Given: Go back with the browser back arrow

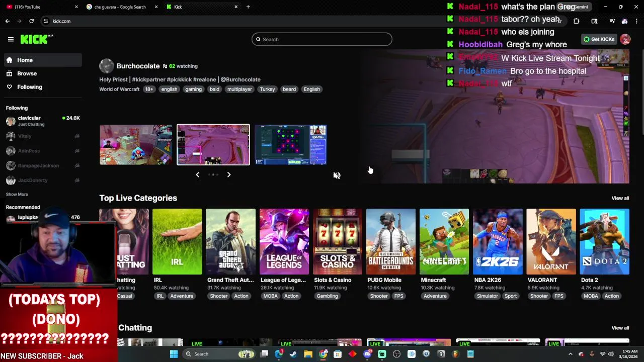Looking at the screenshot, I should pyautogui.click(x=8, y=21).
